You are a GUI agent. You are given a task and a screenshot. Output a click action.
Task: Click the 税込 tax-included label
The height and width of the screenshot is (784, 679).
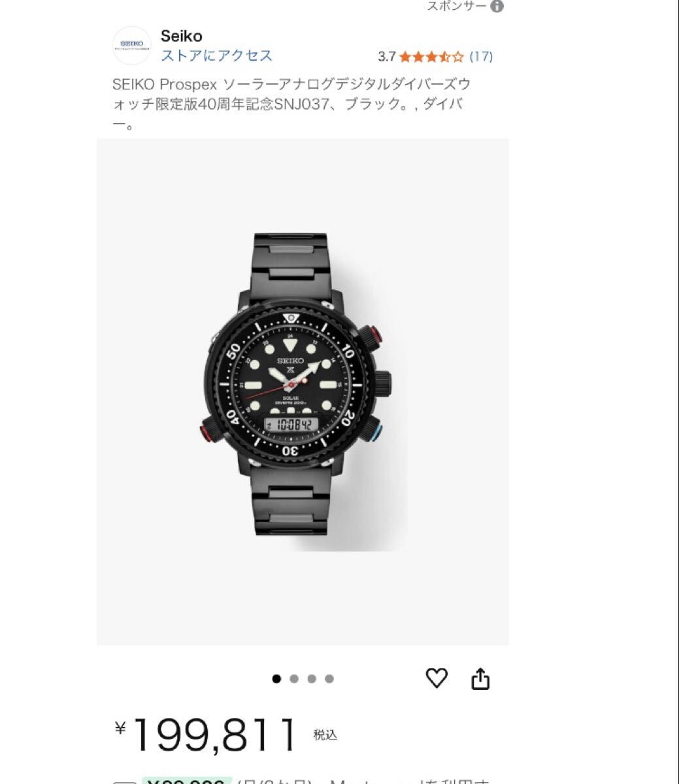tap(325, 735)
